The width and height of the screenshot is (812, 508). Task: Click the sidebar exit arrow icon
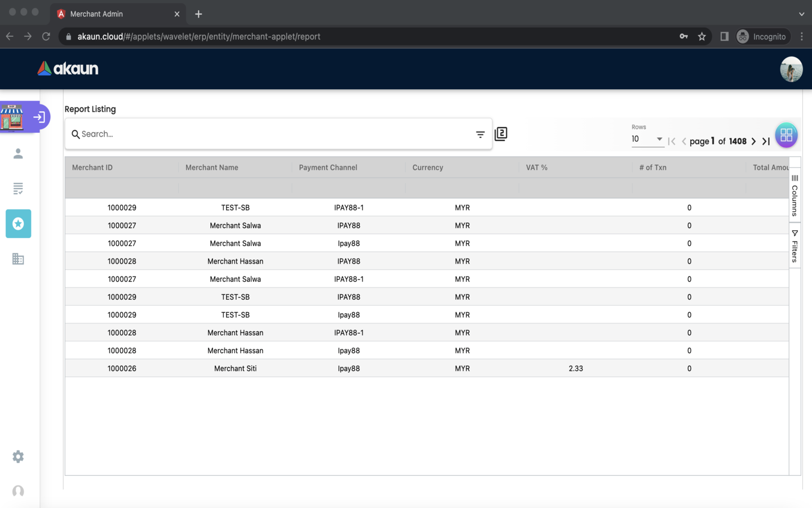coord(39,117)
